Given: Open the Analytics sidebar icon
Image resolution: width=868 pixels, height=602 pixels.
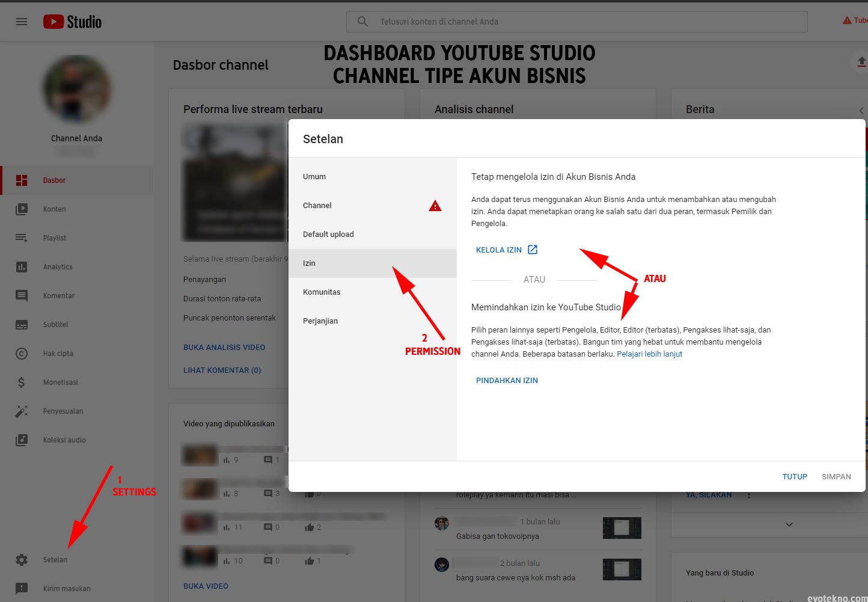Looking at the screenshot, I should point(22,267).
